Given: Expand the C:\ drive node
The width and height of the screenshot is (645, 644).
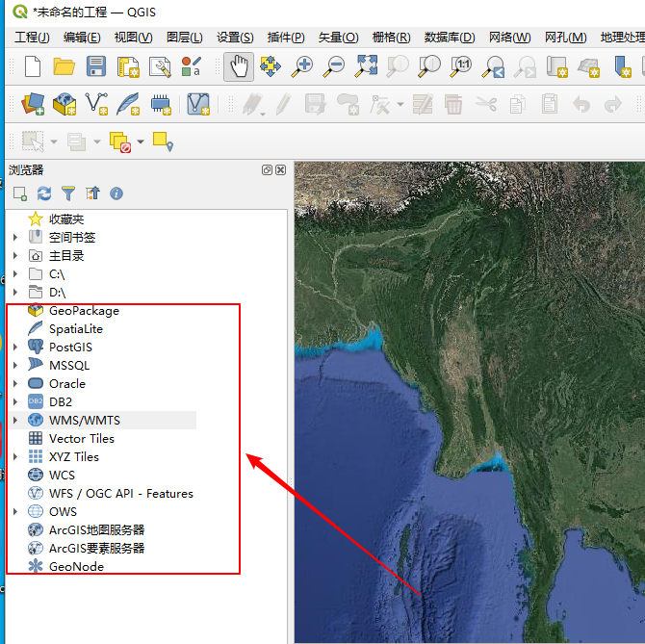Looking at the screenshot, I should (x=15, y=274).
